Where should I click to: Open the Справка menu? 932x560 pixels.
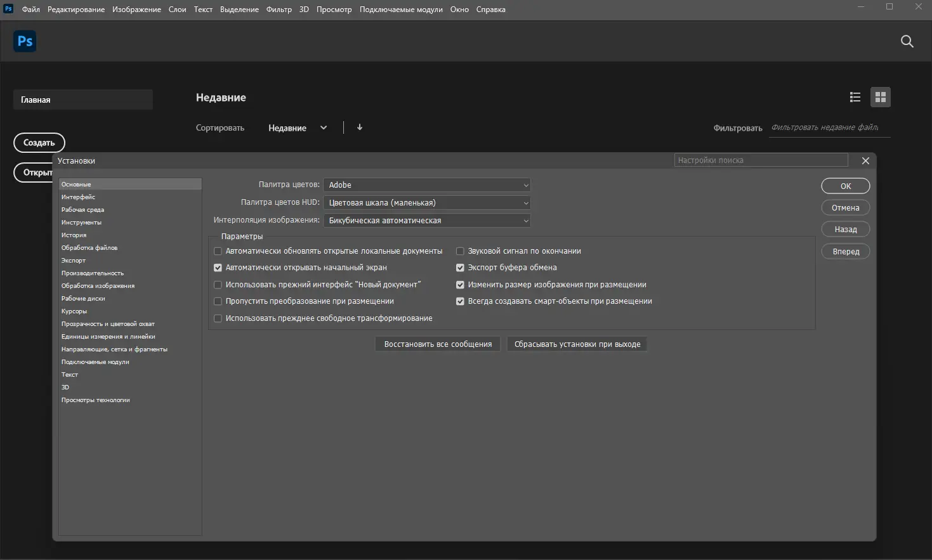pyautogui.click(x=491, y=10)
